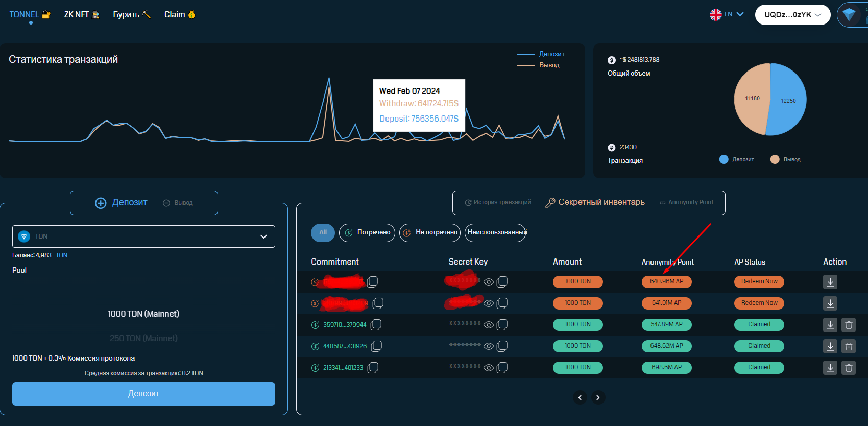868x426 pixels.
Task: Click the blue Депозит pie legend swatch
Action: [x=724, y=159]
